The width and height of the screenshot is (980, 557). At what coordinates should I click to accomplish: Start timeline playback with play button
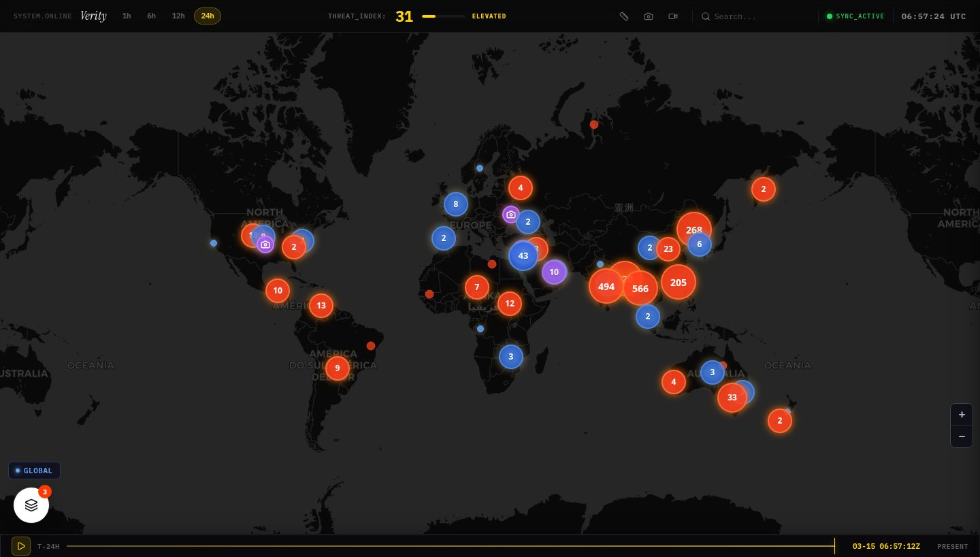point(21,546)
